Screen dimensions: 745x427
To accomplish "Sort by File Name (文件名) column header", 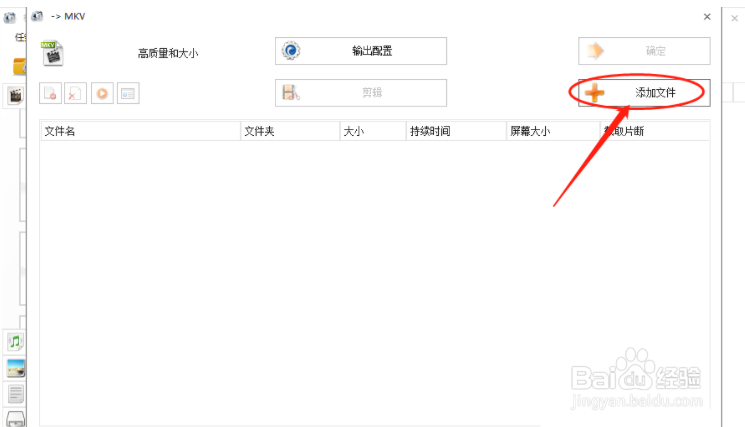I will [x=140, y=131].
